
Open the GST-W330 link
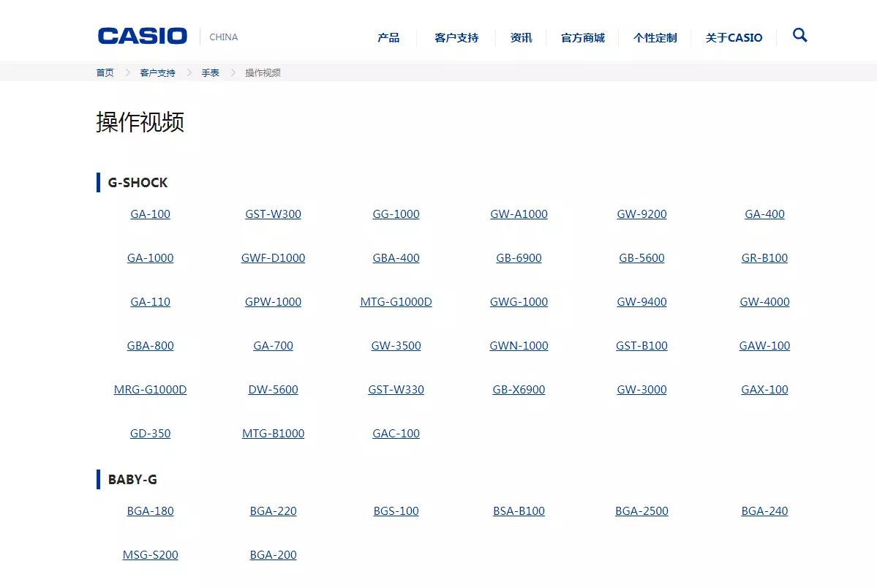(396, 389)
